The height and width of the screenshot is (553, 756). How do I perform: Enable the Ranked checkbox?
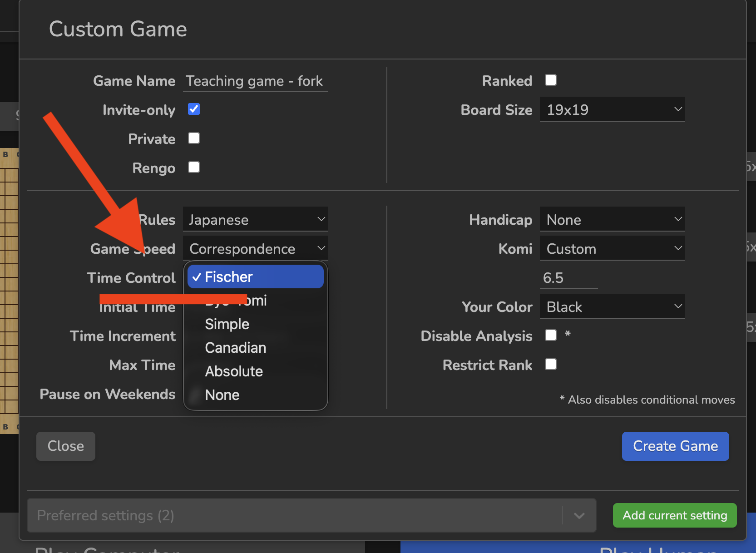550,80
